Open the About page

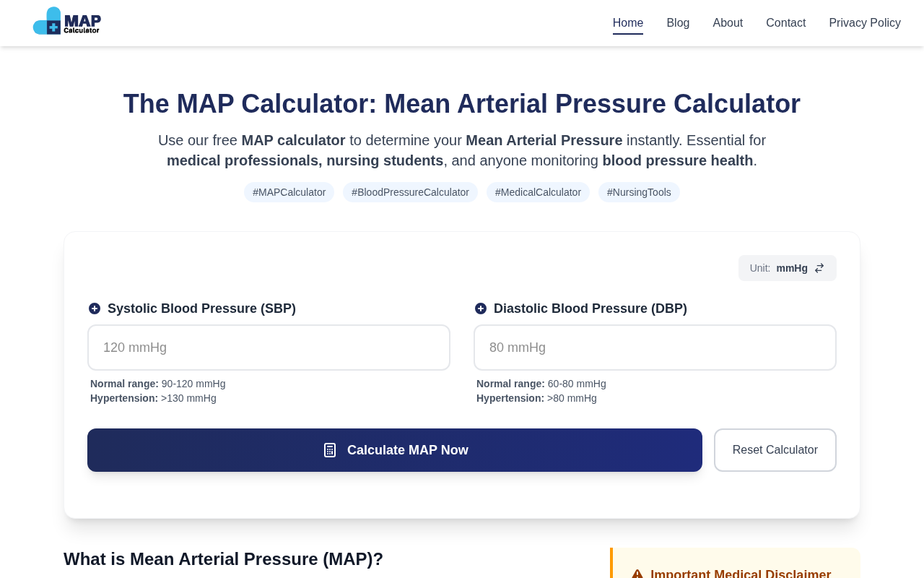coord(728,23)
